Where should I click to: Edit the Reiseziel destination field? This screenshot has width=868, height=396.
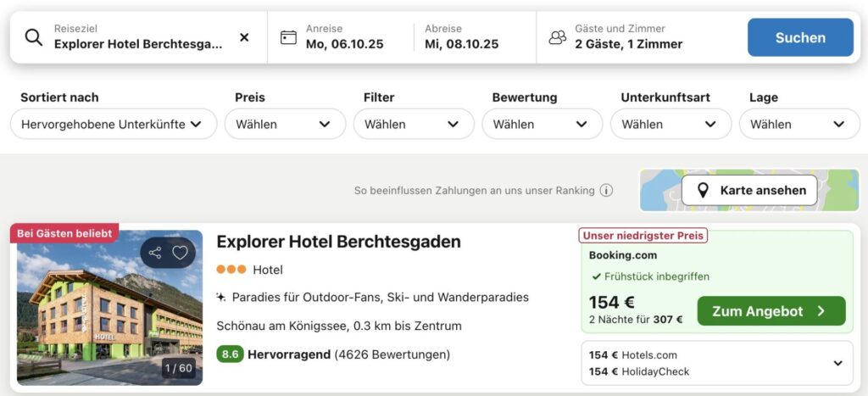[x=138, y=37]
